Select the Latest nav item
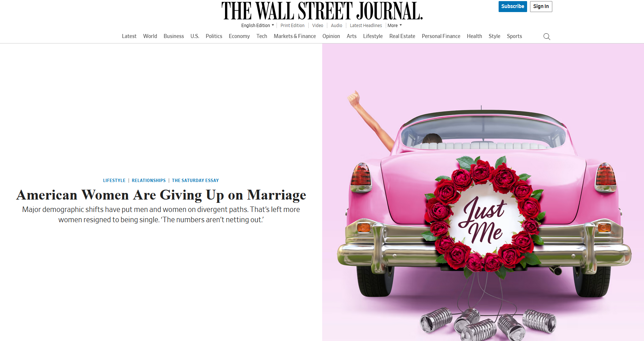This screenshot has width=644, height=341. click(x=129, y=36)
